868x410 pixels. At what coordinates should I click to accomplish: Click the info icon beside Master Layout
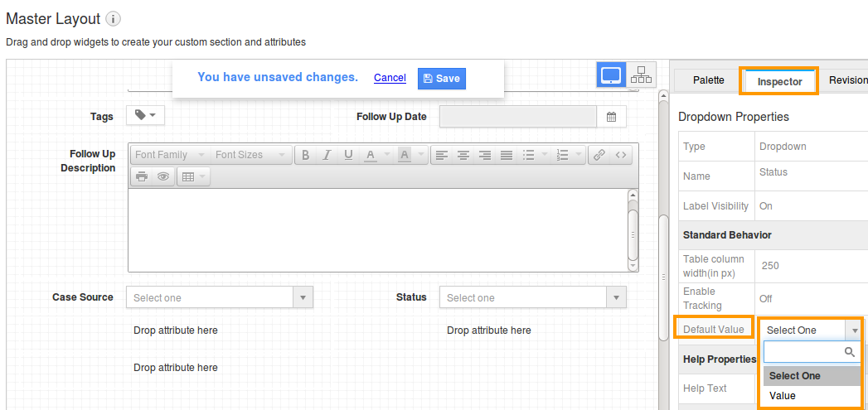coord(114,19)
